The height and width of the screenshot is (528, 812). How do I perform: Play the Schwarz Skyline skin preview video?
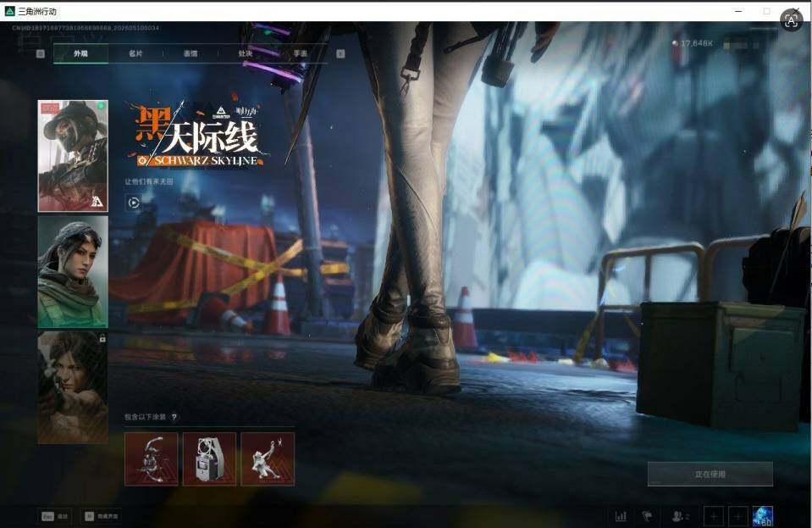[134, 203]
